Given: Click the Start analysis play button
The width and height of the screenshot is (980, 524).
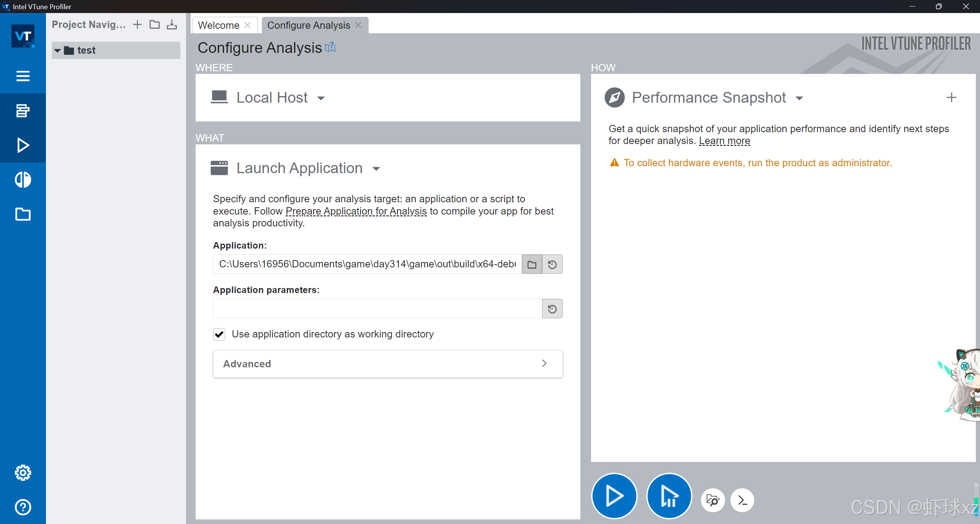Looking at the screenshot, I should pyautogui.click(x=614, y=496).
